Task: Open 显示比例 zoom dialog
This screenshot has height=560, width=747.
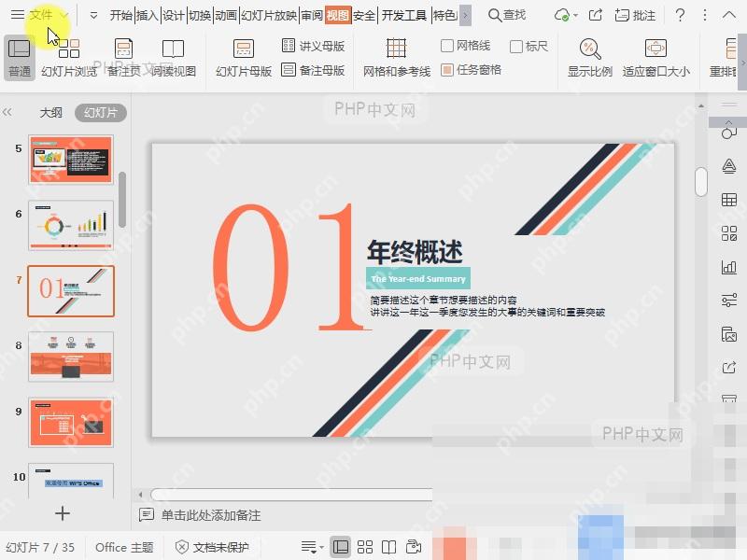Action: (x=590, y=58)
